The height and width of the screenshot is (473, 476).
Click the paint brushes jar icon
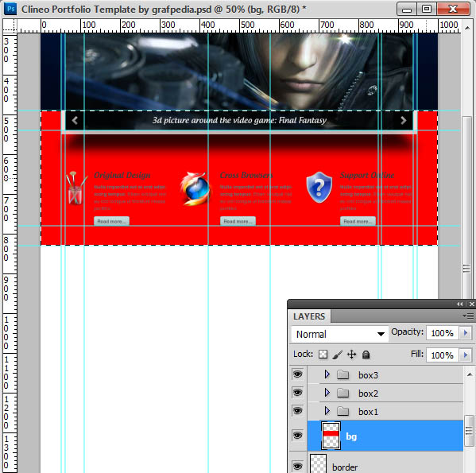point(75,188)
